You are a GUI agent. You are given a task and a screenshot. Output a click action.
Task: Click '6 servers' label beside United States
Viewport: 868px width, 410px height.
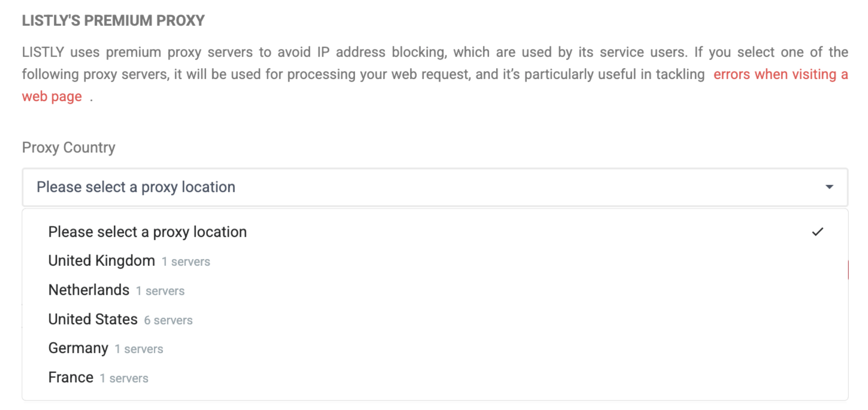[168, 320]
